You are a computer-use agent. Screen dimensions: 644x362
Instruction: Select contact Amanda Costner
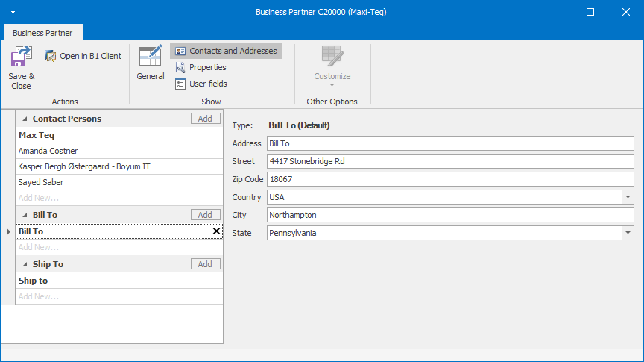click(x=119, y=151)
